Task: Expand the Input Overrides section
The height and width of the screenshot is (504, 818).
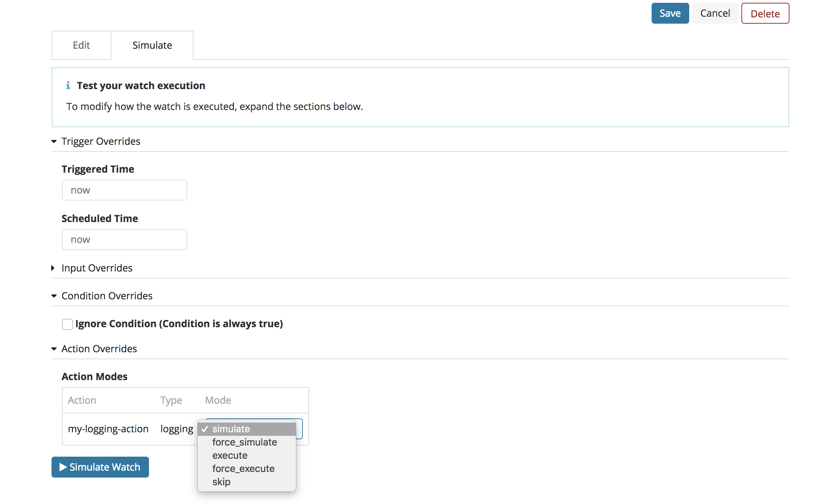Action: coord(53,268)
